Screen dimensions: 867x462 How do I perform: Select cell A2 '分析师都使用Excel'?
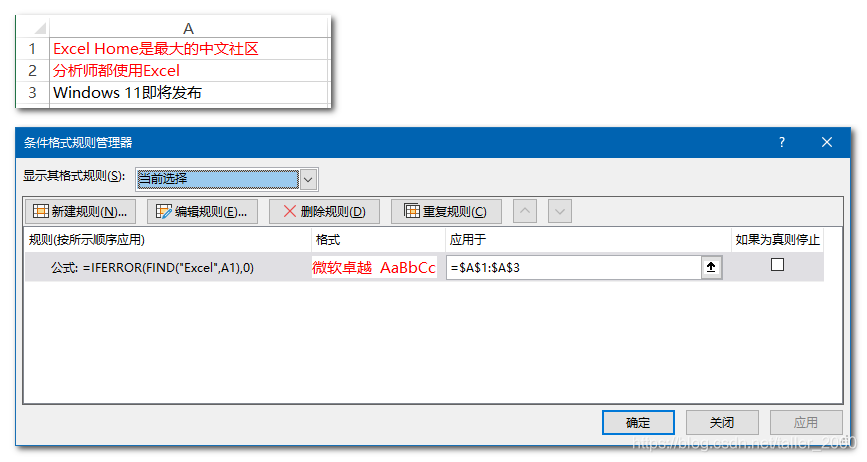click(x=190, y=71)
